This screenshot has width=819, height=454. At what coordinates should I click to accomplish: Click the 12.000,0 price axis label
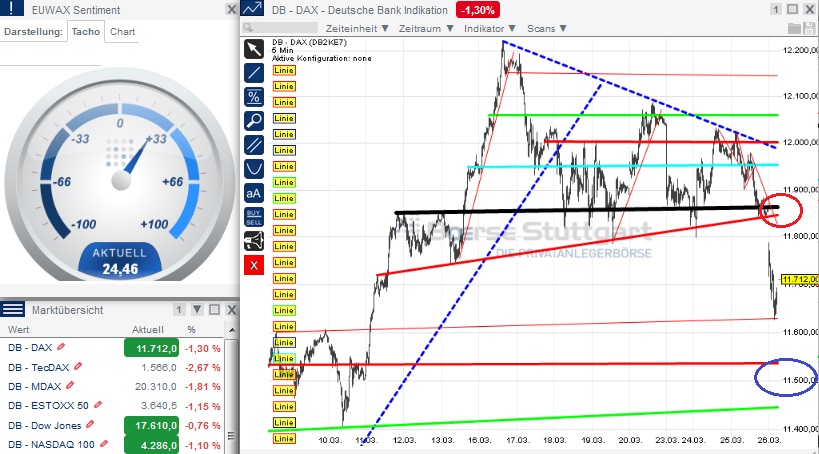tap(800, 142)
